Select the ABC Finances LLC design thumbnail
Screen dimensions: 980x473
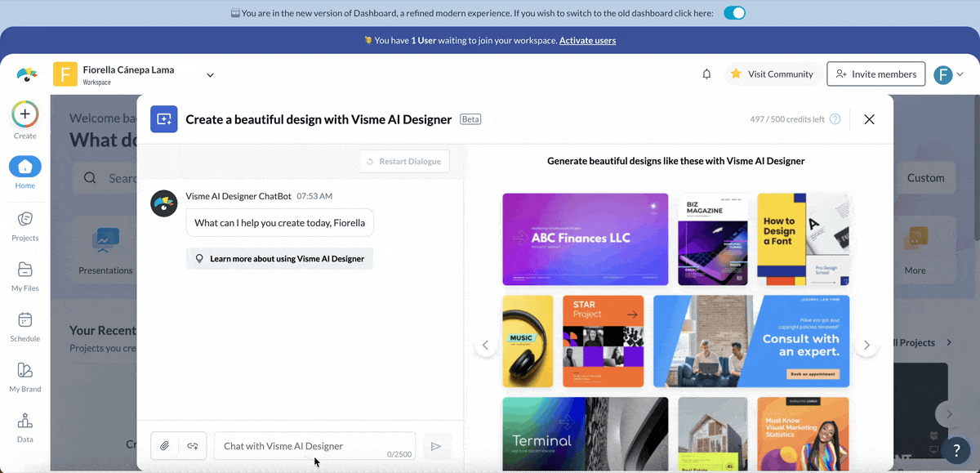[x=585, y=239]
